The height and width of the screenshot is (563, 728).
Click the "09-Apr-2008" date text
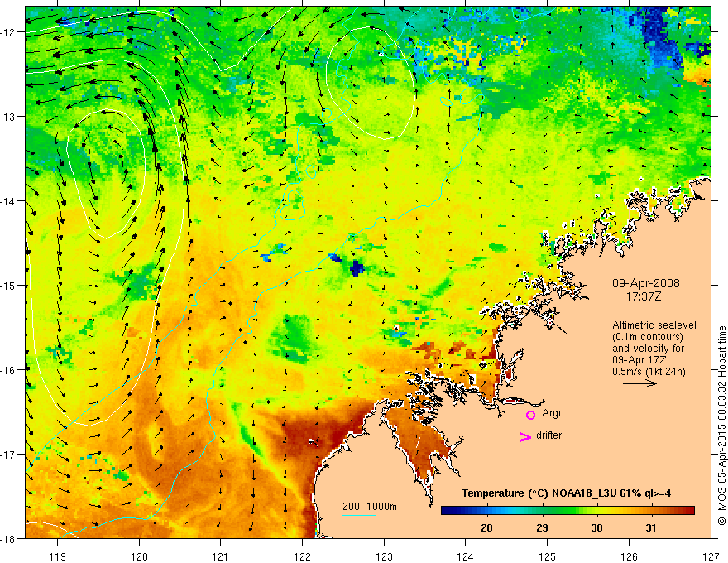coord(646,283)
